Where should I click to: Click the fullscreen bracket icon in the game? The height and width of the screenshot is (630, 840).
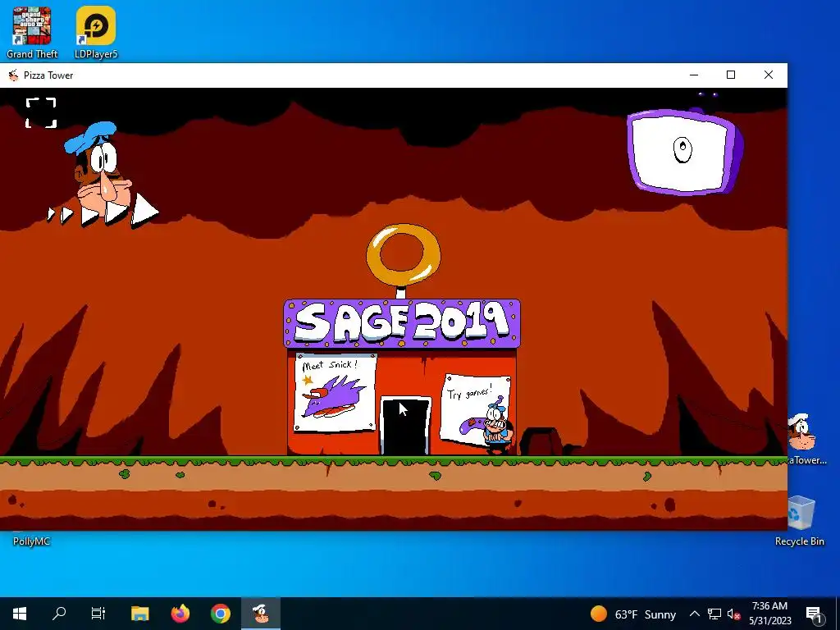41,112
